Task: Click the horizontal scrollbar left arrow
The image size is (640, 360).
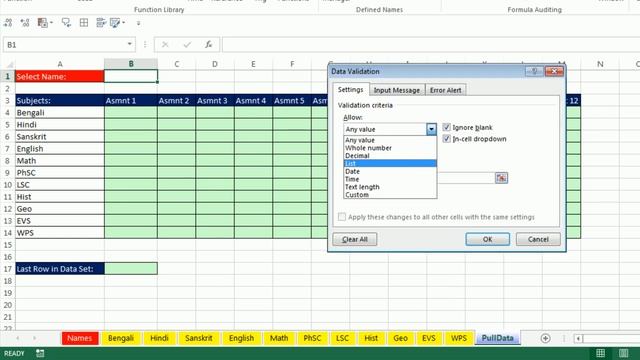Action: [578, 338]
